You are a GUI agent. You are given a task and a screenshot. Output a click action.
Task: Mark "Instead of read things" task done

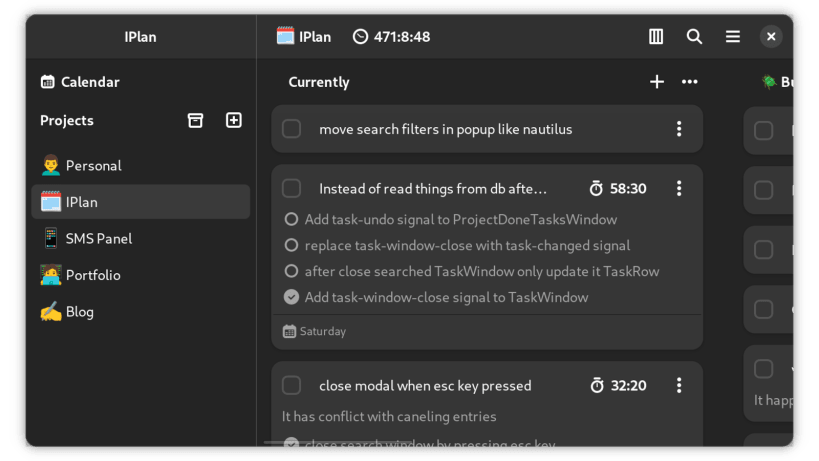coord(292,189)
